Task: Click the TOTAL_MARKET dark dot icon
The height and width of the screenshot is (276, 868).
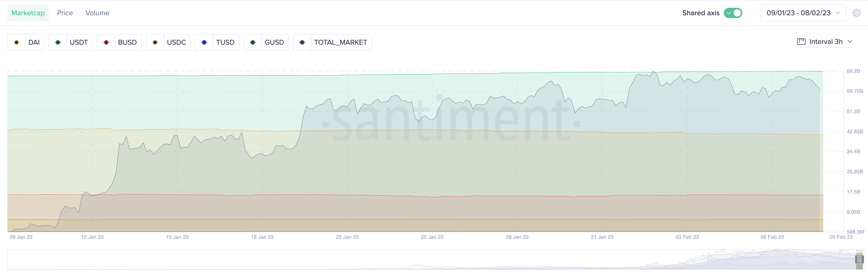Action: [x=302, y=42]
